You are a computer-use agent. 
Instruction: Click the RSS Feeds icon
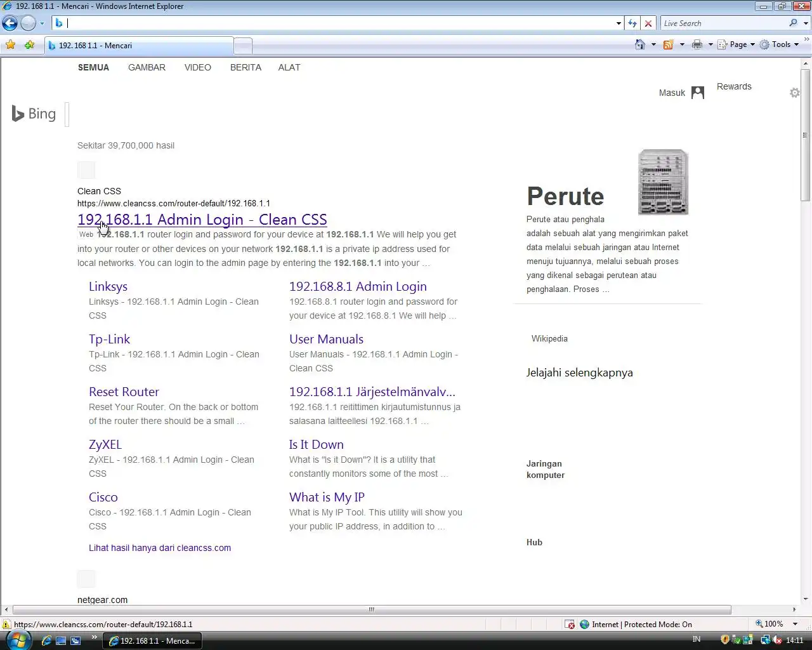click(x=668, y=44)
